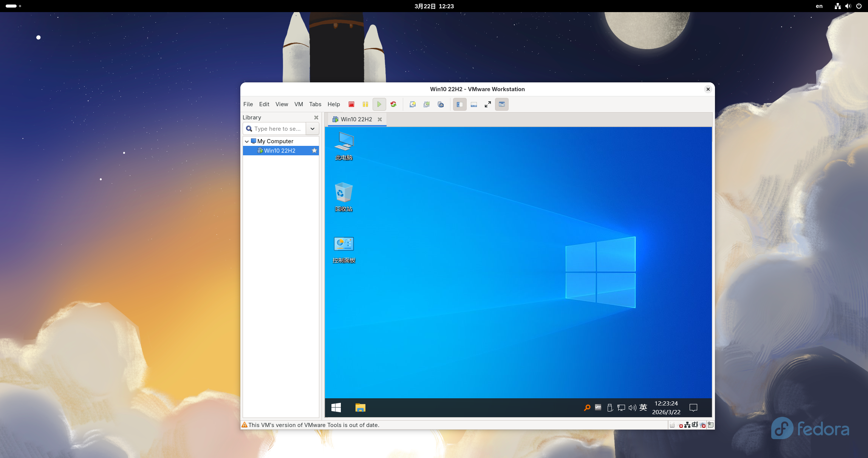This screenshot has width=868, height=458.
Task: Take a snapshot of the VM
Action: (x=413, y=104)
